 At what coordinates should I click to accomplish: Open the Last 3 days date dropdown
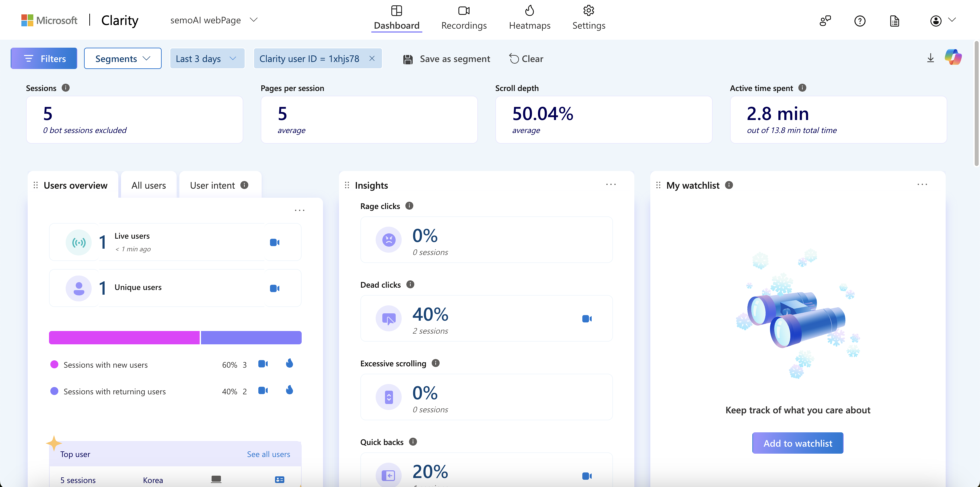[207, 58]
